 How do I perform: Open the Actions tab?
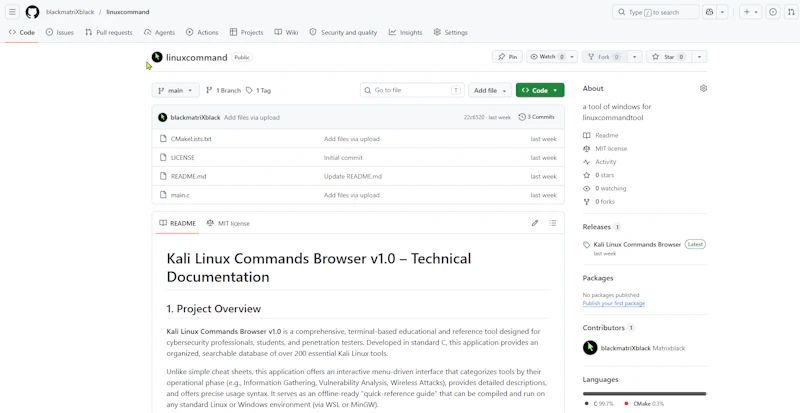click(x=202, y=32)
